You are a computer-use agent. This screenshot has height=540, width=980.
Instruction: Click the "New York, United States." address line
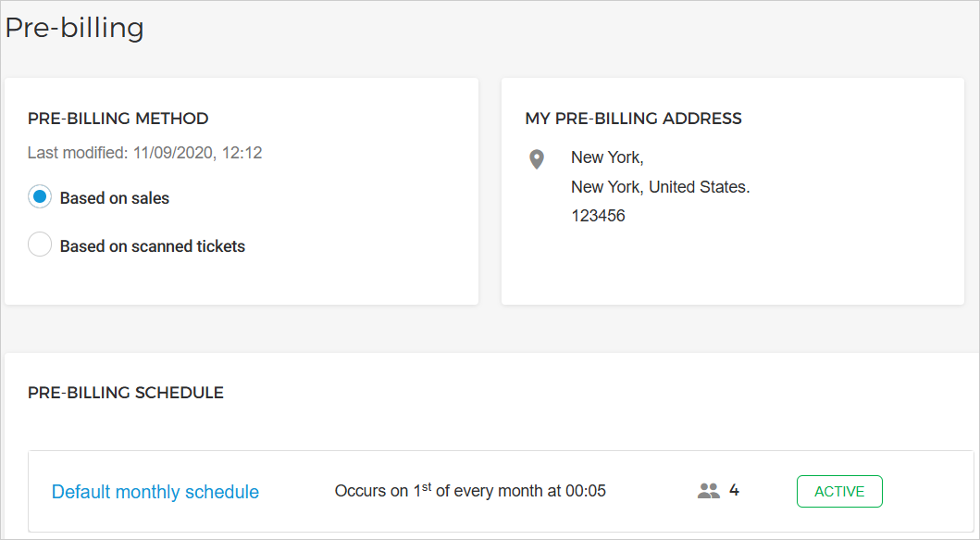660,187
